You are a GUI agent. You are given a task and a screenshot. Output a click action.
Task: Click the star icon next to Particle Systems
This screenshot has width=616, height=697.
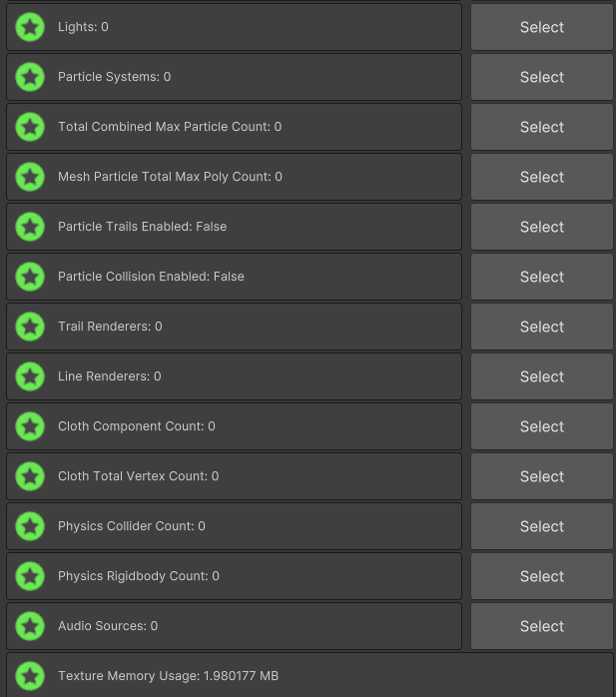pos(31,77)
